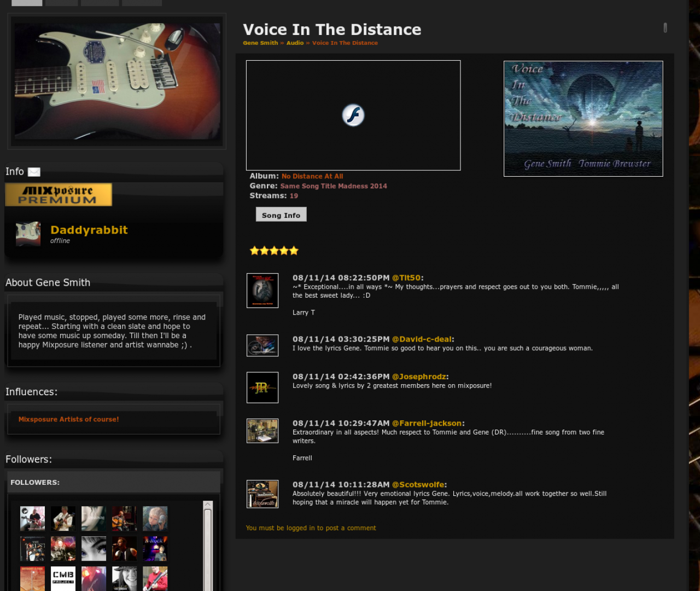Click the fifth rating star
Screen dimensions: 700x591
pyautogui.click(x=294, y=251)
